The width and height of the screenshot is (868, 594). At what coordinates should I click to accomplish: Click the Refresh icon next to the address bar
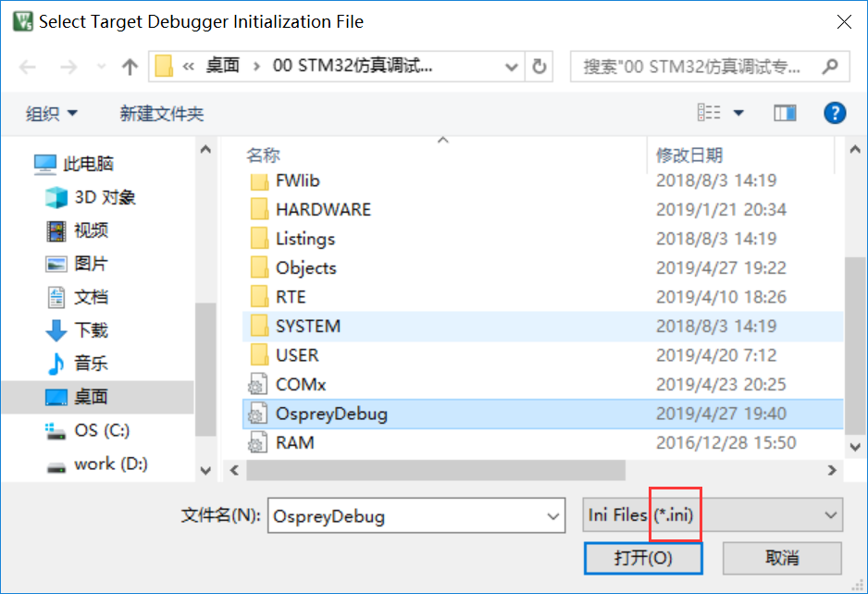(x=539, y=66)
